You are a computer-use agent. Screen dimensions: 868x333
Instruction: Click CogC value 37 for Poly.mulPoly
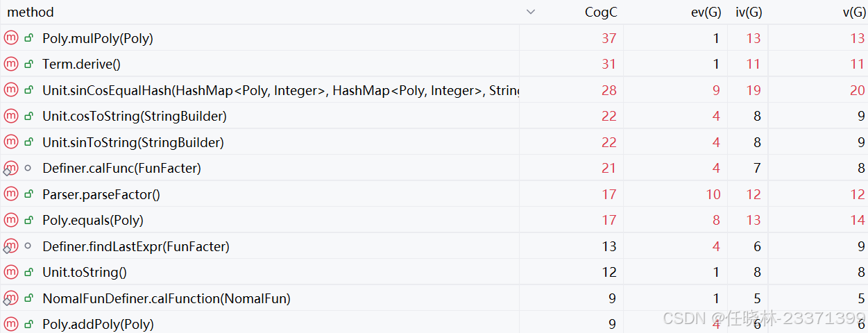coord(609,38)
